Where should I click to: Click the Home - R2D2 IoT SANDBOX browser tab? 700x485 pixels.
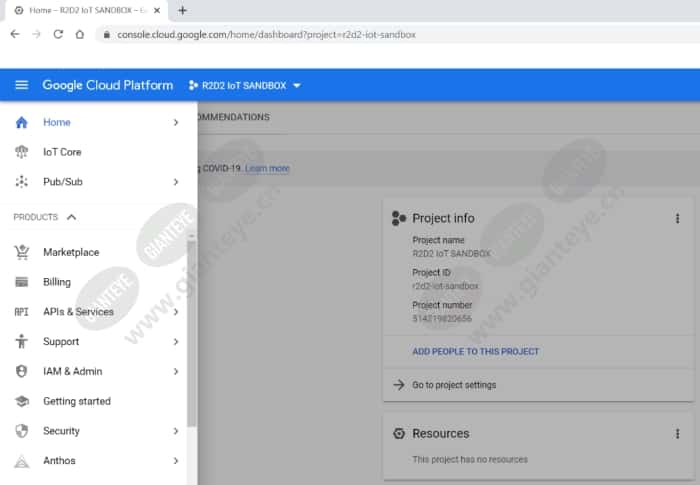(x=87, y=10)
